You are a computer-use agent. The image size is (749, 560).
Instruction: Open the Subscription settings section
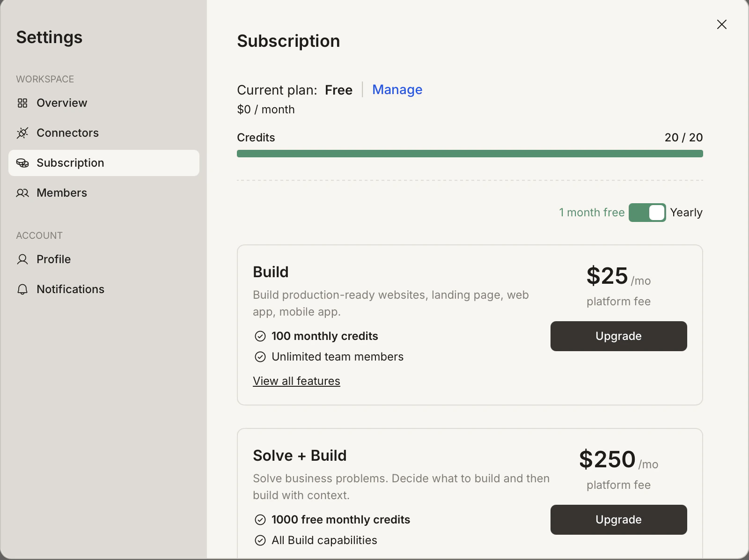[70, 163]
